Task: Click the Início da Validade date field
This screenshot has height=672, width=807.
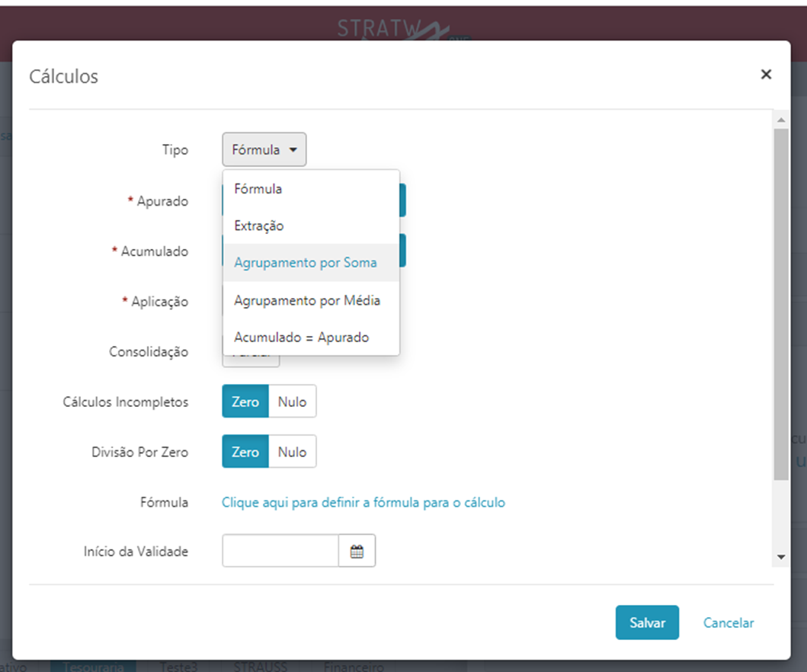Action: [x=280, y=551]
